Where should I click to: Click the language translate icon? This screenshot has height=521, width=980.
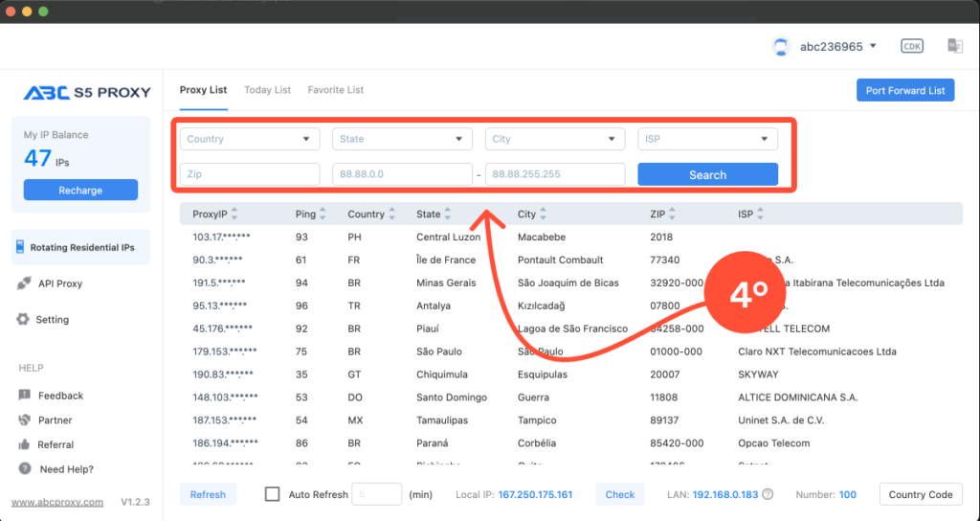(954, 46)
